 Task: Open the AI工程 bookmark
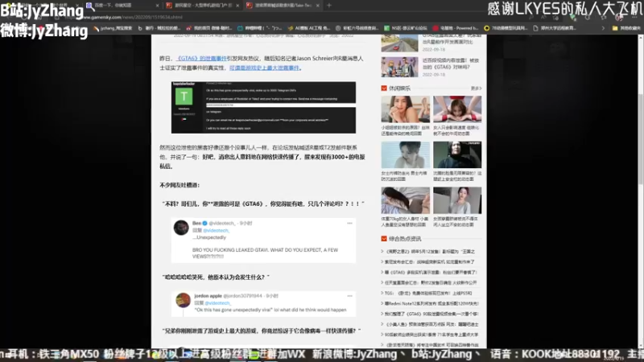[309, 28]
